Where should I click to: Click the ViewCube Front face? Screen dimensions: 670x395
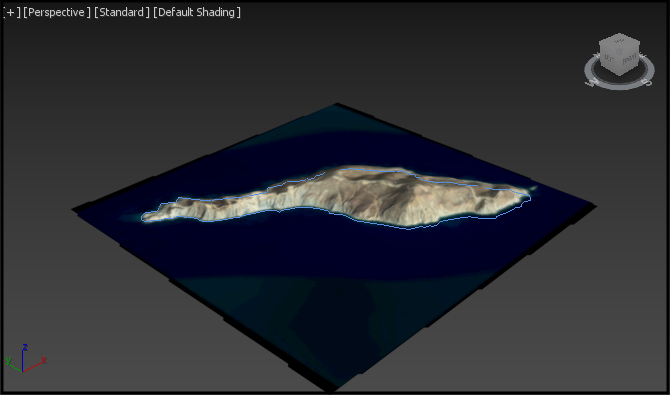[629, 59]
